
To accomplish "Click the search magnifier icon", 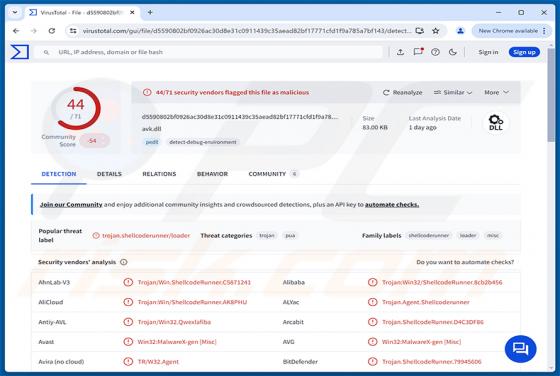I will [46, 52].
